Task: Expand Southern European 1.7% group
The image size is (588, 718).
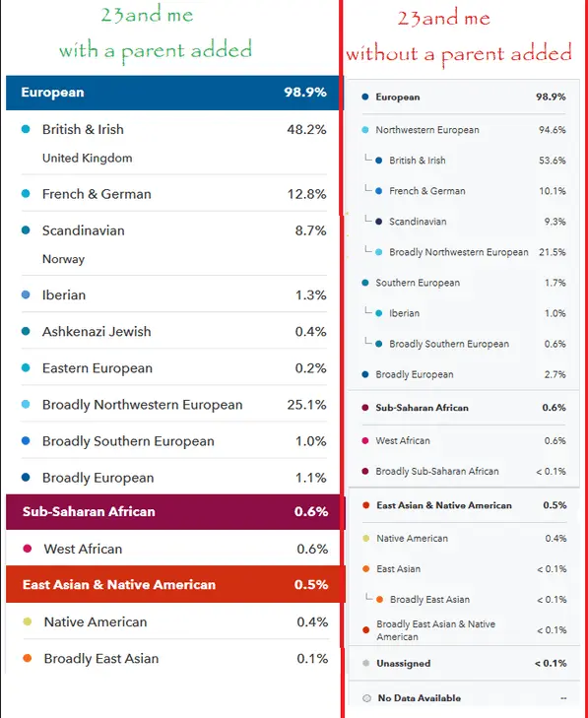Action: pos(464,283)
